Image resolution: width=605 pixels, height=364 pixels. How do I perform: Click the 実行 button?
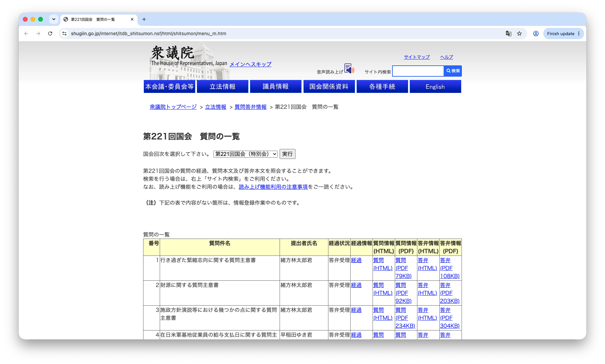pyautogui.click(x=288, y=154)
